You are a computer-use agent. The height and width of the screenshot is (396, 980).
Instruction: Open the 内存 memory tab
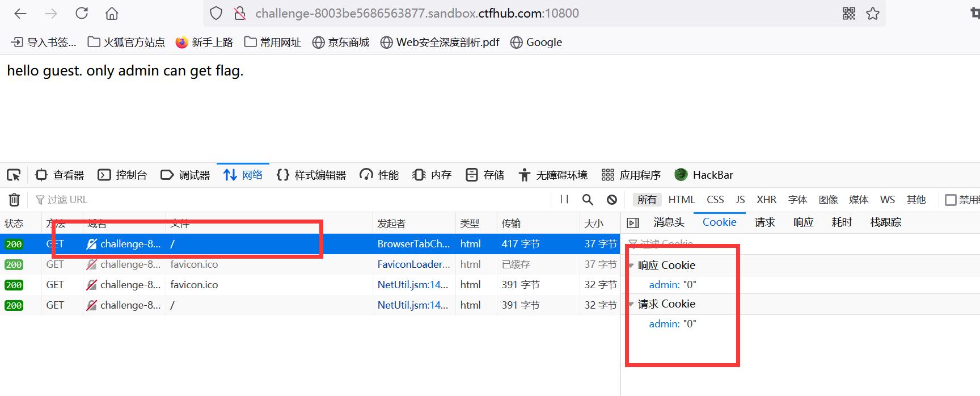[432, 175]
